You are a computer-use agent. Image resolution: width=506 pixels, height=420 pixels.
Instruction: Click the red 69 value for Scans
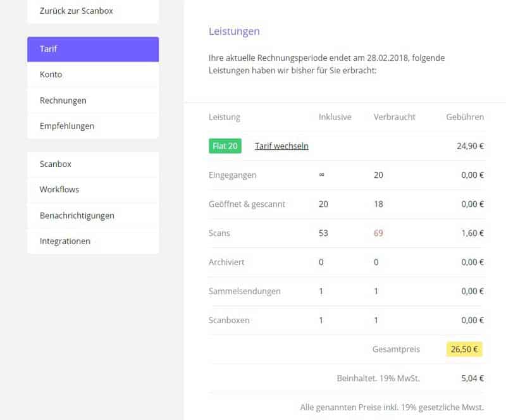click(378, 233)
